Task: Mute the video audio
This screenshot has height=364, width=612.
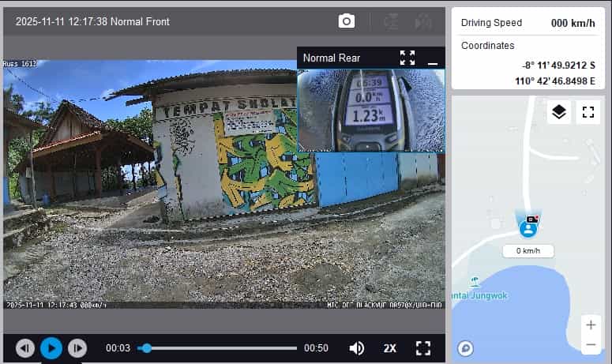Action: (357, 348)
